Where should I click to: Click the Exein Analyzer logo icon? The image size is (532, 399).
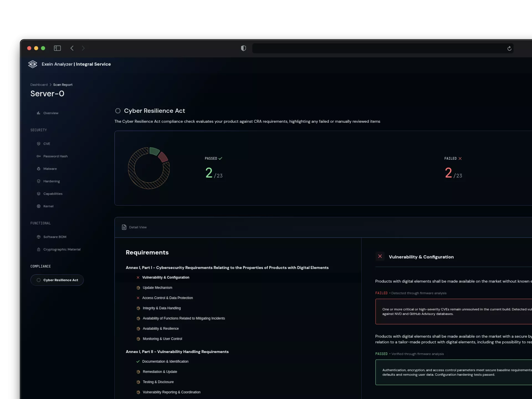click(33, 64)
